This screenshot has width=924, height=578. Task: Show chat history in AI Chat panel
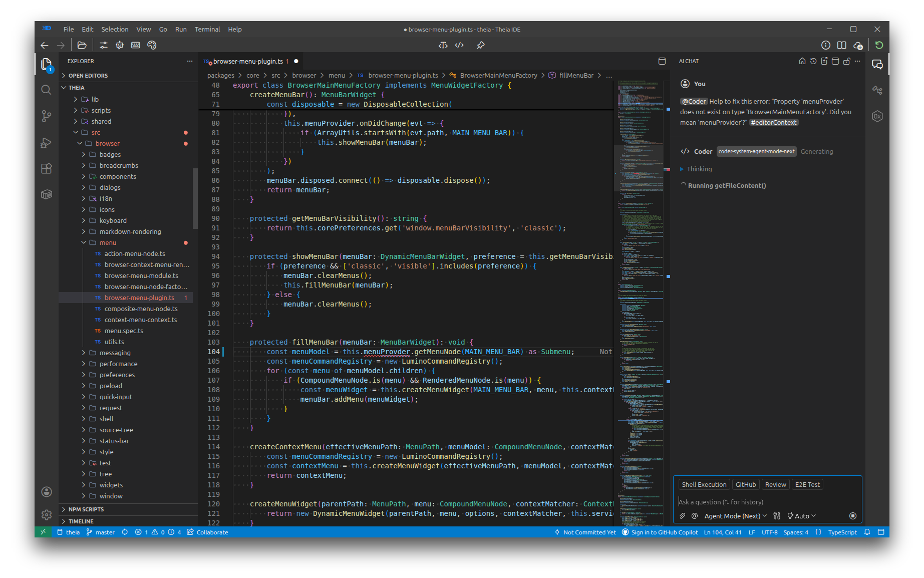tap(813, 61)
